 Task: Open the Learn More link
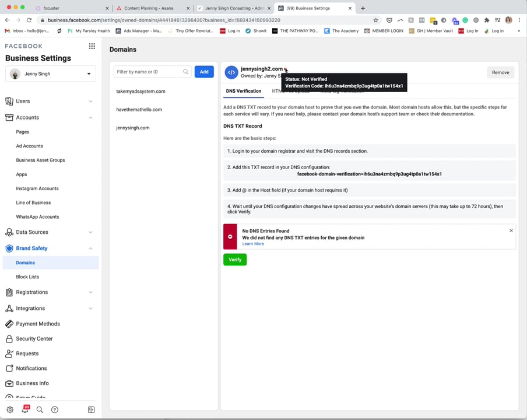click(253, 244)
